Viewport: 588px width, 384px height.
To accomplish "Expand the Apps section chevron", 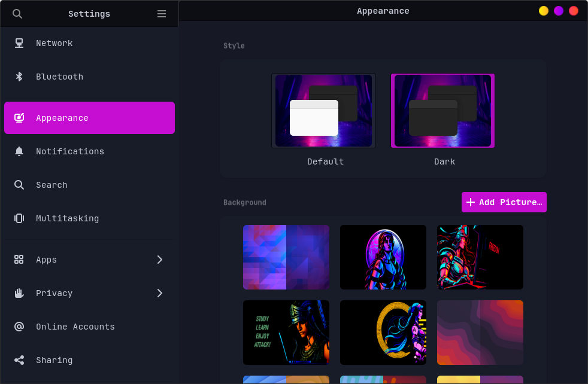I will (160, 260).
